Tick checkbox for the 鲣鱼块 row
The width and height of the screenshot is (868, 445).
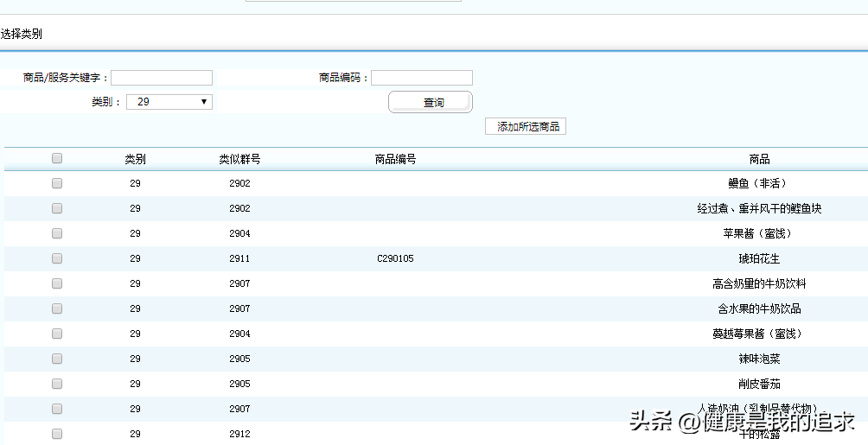pyautogui.click(x=57, y=208)
